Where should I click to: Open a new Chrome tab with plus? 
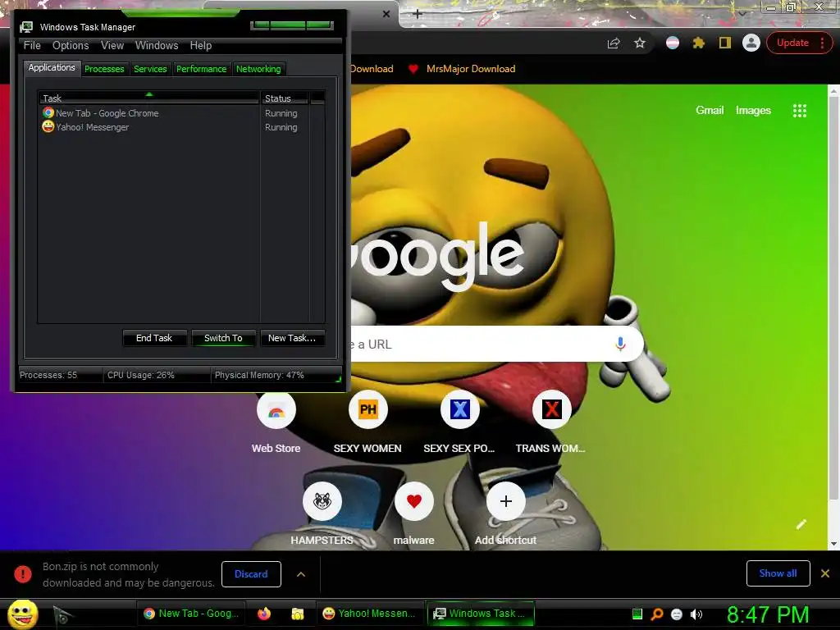click(x=418, y=14)
